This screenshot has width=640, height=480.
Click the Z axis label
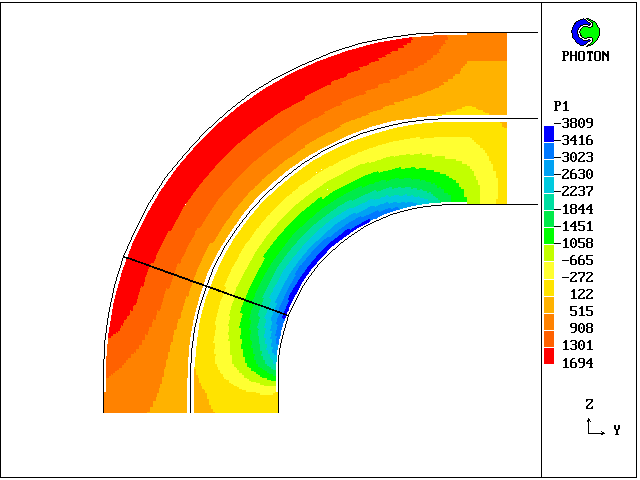[590, 405]
